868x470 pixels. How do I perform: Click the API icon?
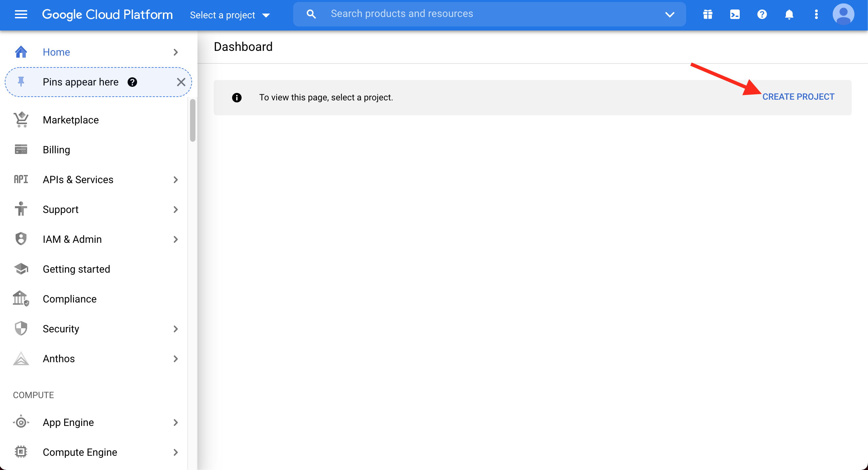[x=21, y=179]
